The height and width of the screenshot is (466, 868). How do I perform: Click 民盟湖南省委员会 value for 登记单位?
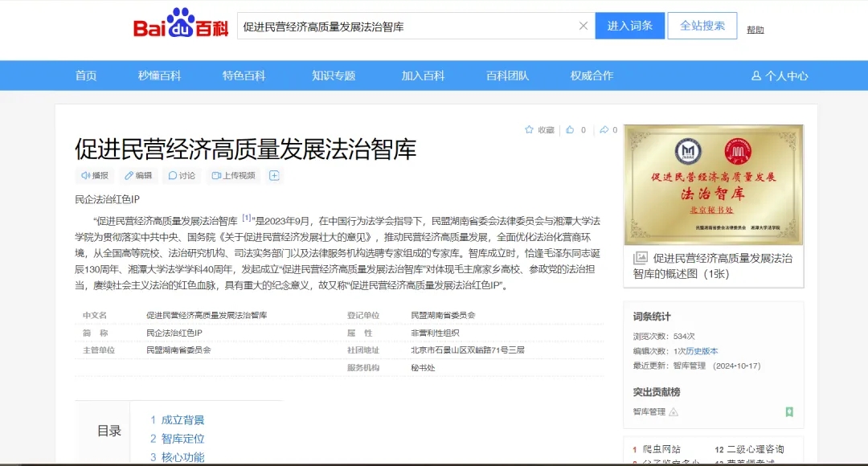pos(443,315)
